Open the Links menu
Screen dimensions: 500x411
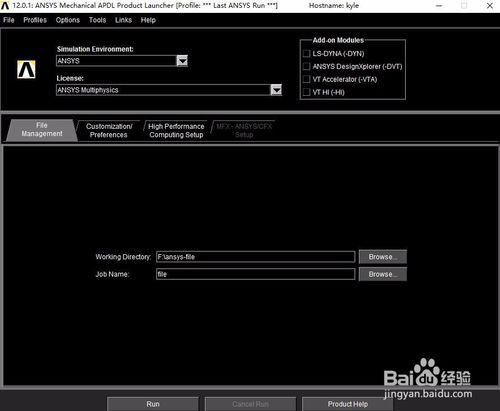(x=123, y=20)
